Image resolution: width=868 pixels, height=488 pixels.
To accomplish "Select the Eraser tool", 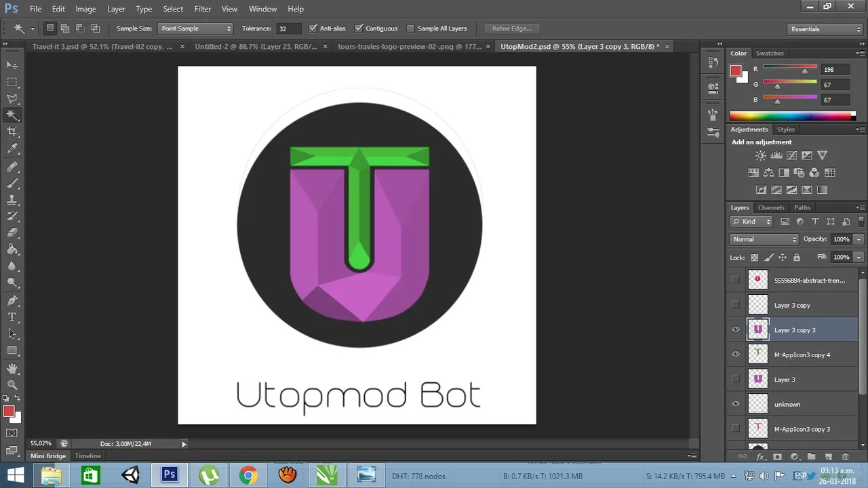I will click(x=12, y=233).
